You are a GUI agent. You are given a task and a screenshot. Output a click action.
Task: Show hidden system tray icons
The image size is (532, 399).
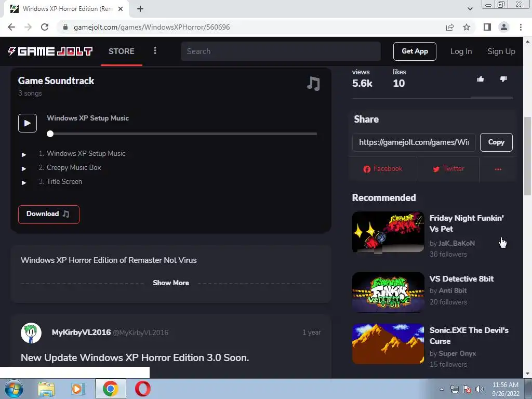click(442, 389)
